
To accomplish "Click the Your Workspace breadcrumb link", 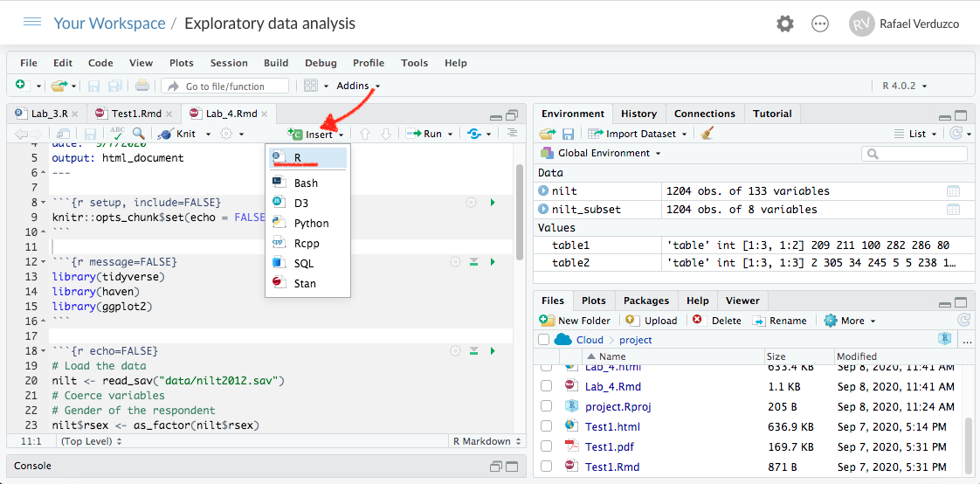I will click(109, 24).
